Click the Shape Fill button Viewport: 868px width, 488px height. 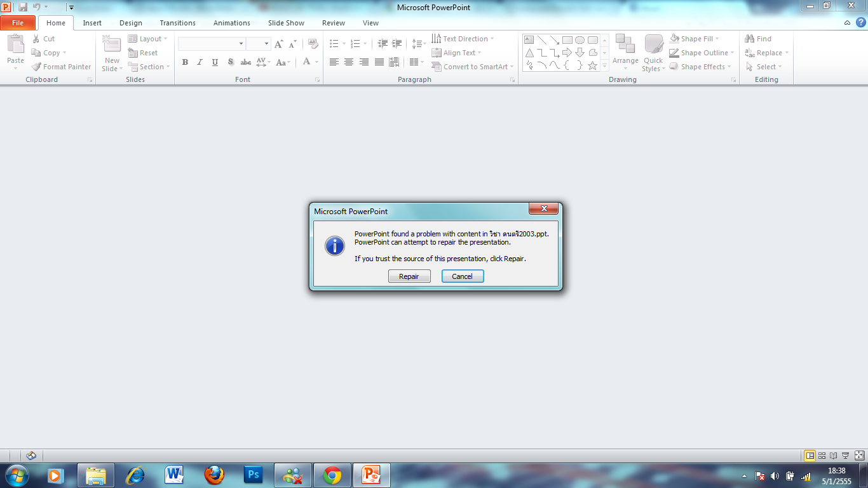click(x=695, y=39)
